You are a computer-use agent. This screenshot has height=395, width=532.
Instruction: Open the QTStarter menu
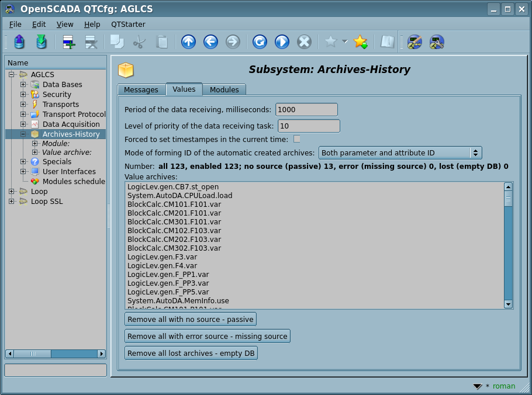(128, 25)
